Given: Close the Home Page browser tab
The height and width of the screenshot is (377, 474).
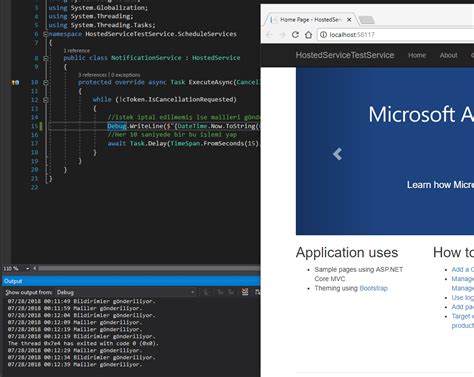Looking at the screenshot, I should (x=349, y=20).
